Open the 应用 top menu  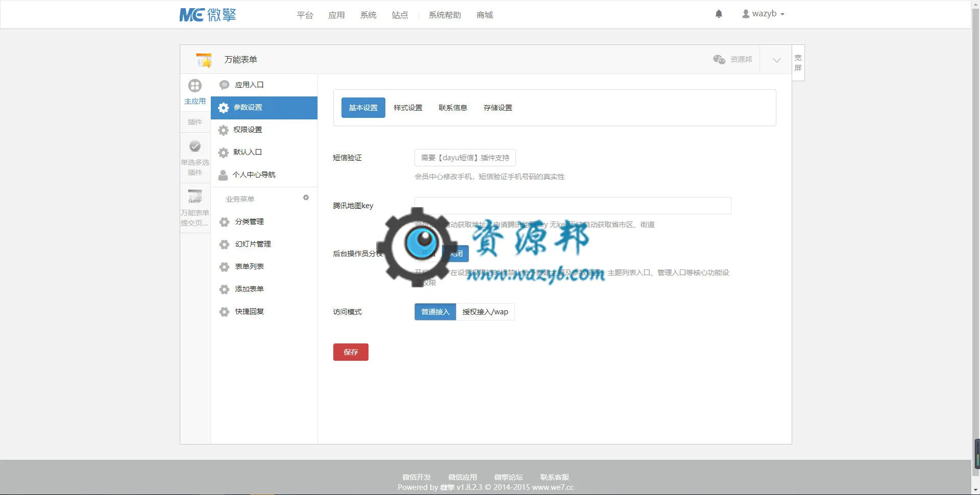pyautogui.click(x=336, y=15)
